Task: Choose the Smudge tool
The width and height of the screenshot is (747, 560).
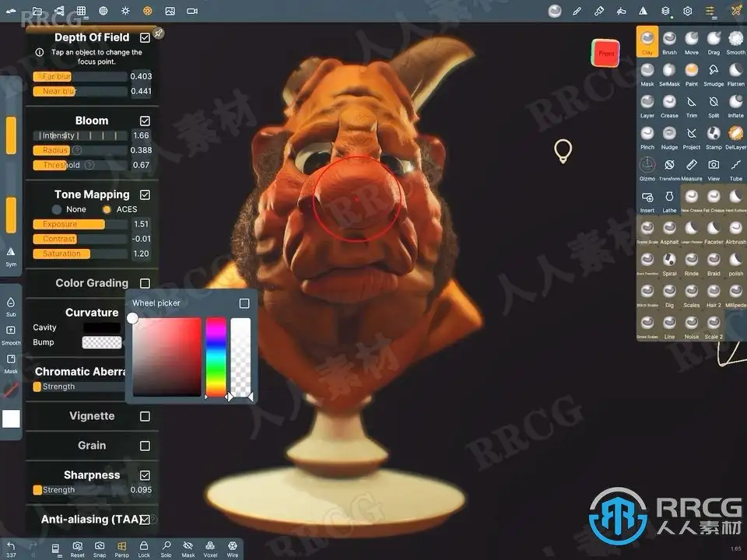Action: (714, 74)
